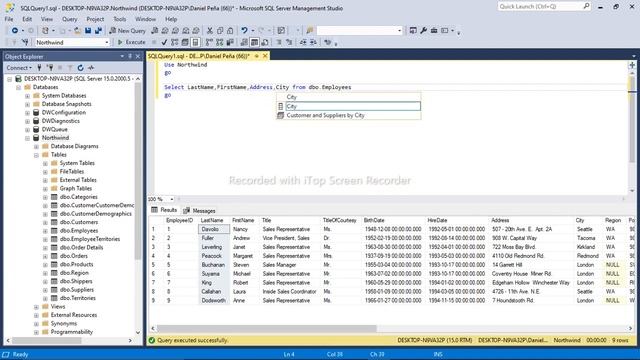Image resolution: width=640 pixels, height=360 pixels.
Task: Close the Object Explorer panel
Action: [138, 56]
